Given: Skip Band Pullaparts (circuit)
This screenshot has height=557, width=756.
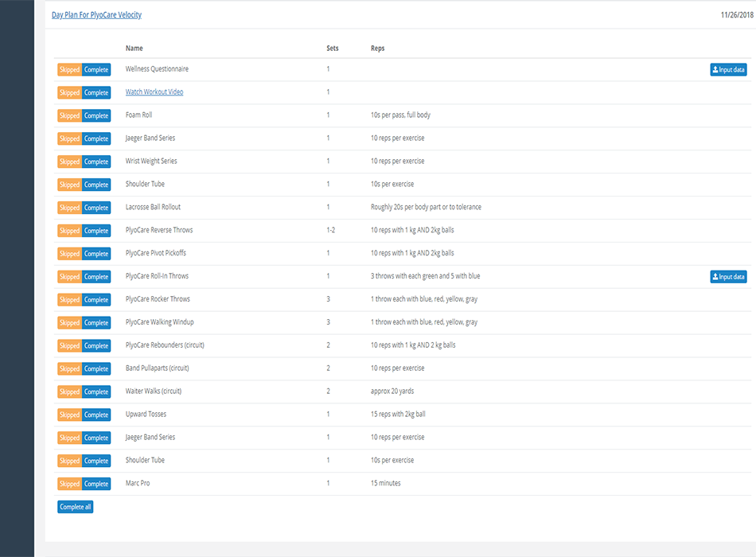Looking at the screenshot, I should click(x=69, y=369).
